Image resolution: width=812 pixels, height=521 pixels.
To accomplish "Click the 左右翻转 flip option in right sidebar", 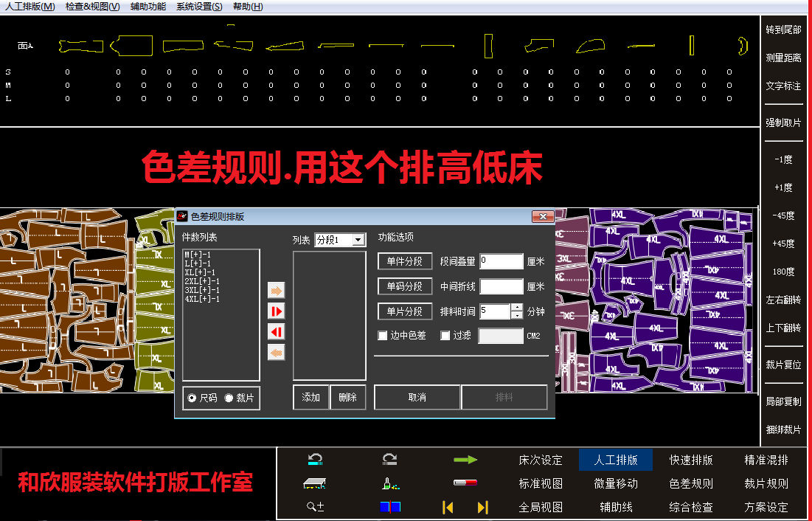I will [783, 300].
